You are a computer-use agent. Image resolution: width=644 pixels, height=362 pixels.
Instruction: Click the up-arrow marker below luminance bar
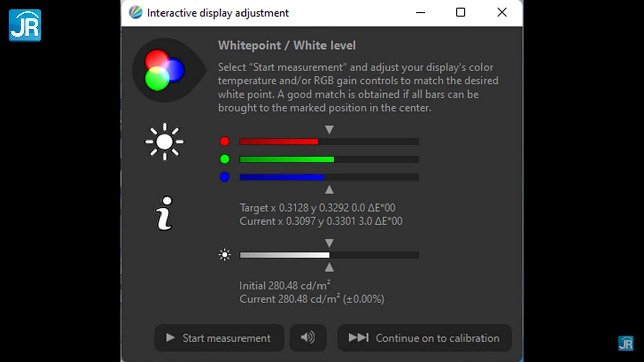click(x=329, y=267)
